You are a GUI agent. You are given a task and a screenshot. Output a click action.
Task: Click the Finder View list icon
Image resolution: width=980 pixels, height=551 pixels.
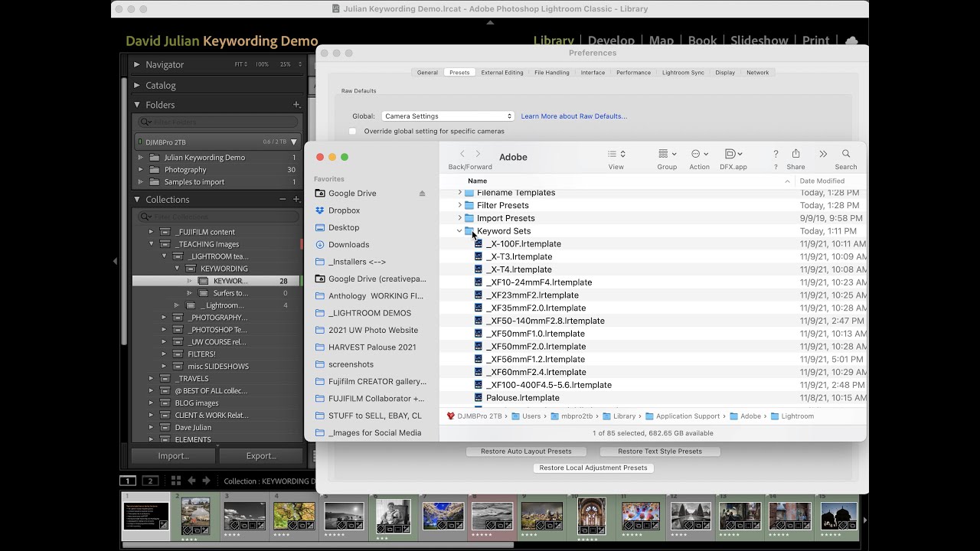pyautogui.click(x=616, y=154)
